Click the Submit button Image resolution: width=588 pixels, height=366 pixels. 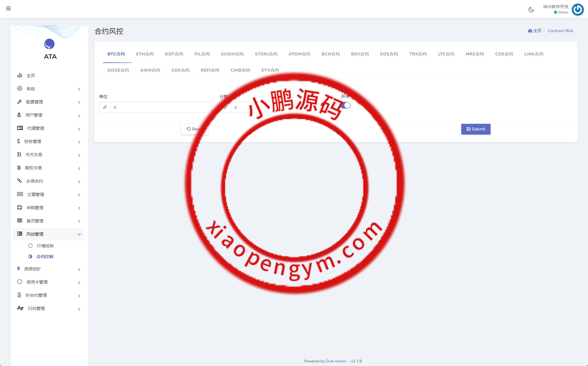point(476,129)
